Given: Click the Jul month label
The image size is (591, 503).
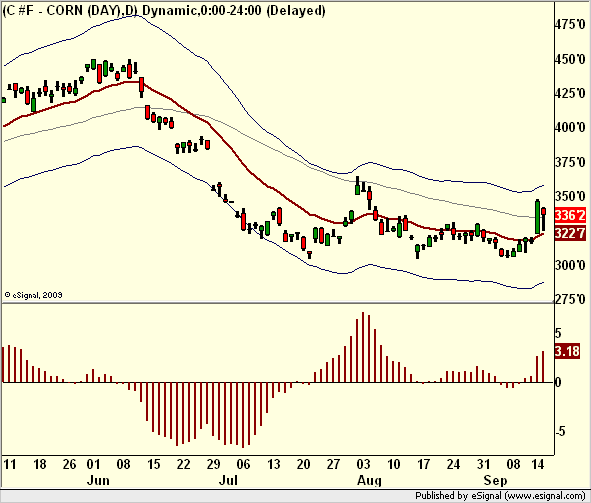Looking at the screenshot, I should 228,480.
